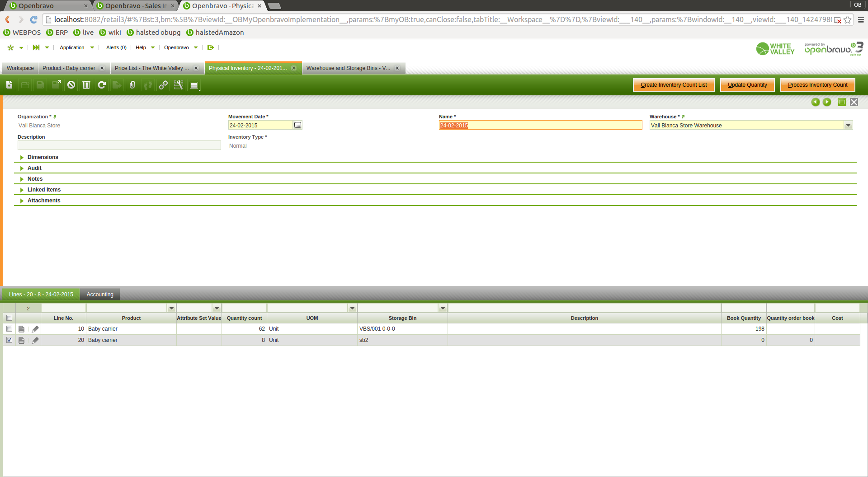Click the undo changes (cancel) icon

[x=71, y=85]
